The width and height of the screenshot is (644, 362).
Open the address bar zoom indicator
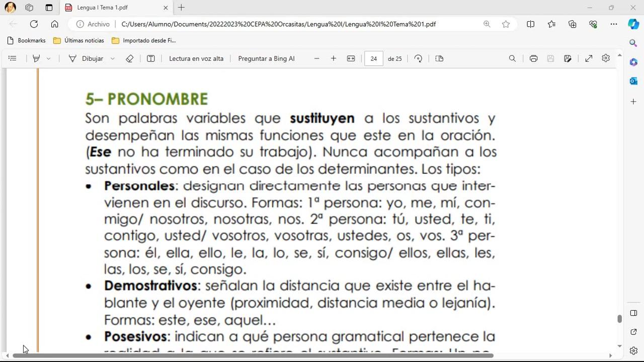487,24
